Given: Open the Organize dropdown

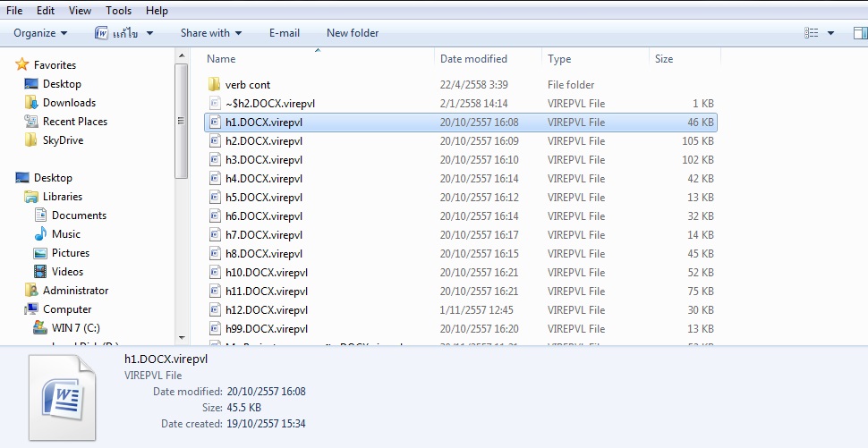Looking at the screenshot, I should point(40,33).
